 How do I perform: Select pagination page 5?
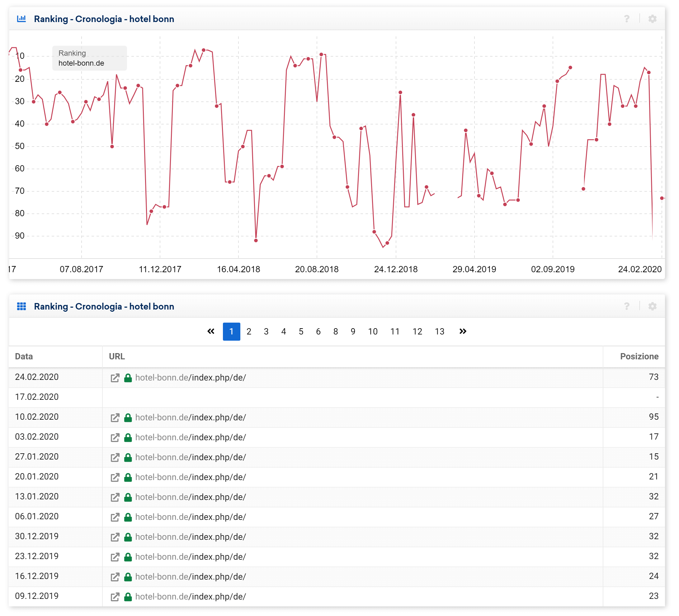click(301, 332)
